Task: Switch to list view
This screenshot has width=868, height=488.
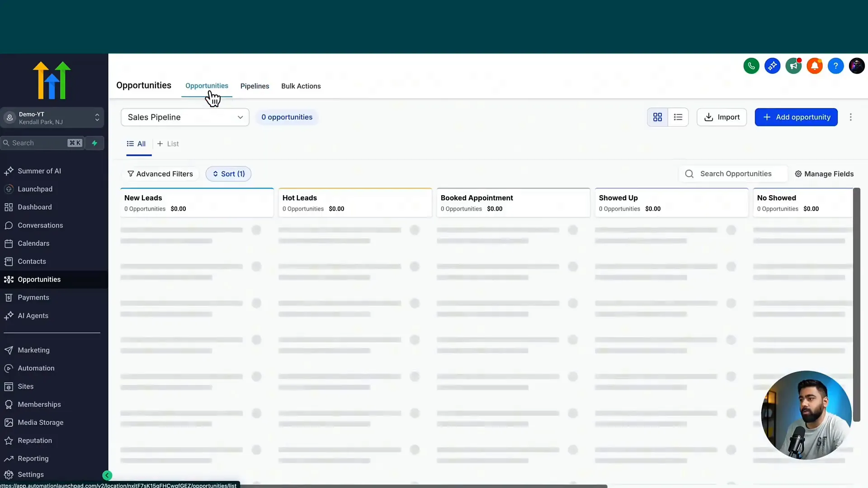Action: pos(678,117)
